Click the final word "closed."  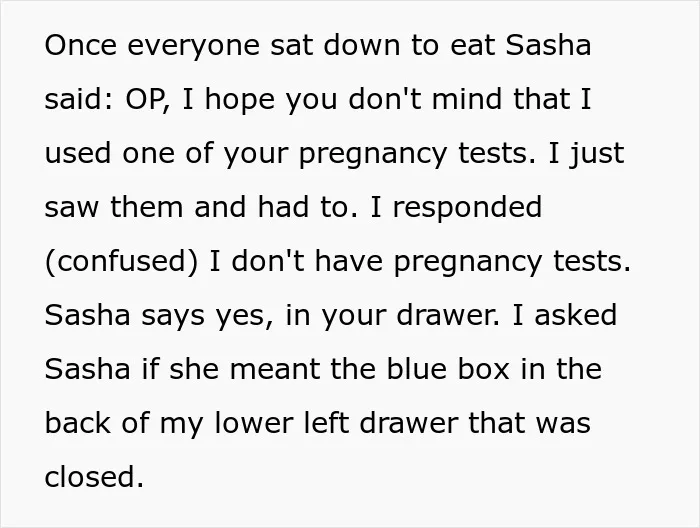[x=94, y=477]
